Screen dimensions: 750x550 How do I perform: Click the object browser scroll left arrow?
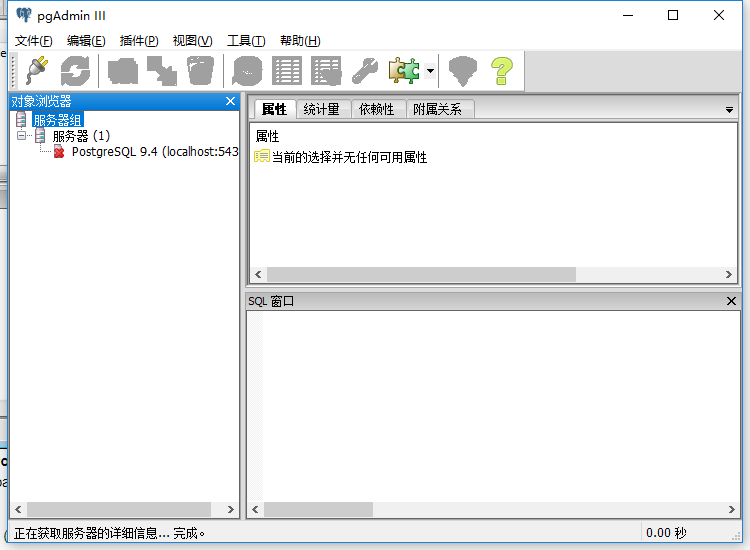pyautogui.click(x=18, y=509)
